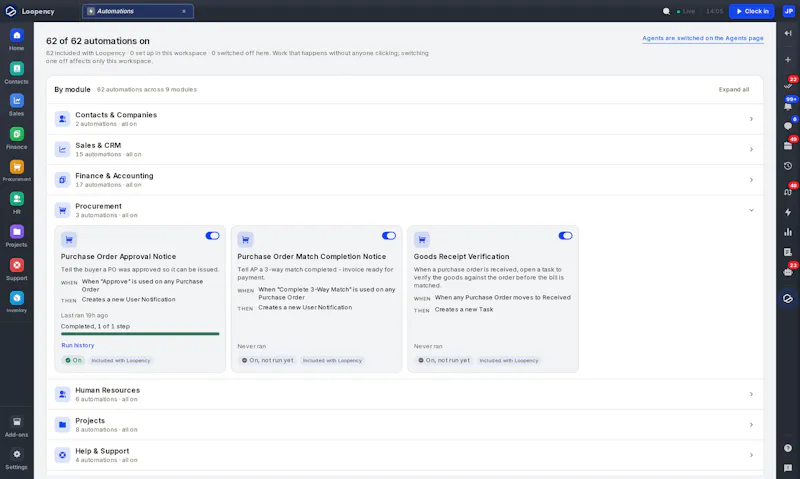Click the Live status indicator
800x479 pixels.
point(686,11)
